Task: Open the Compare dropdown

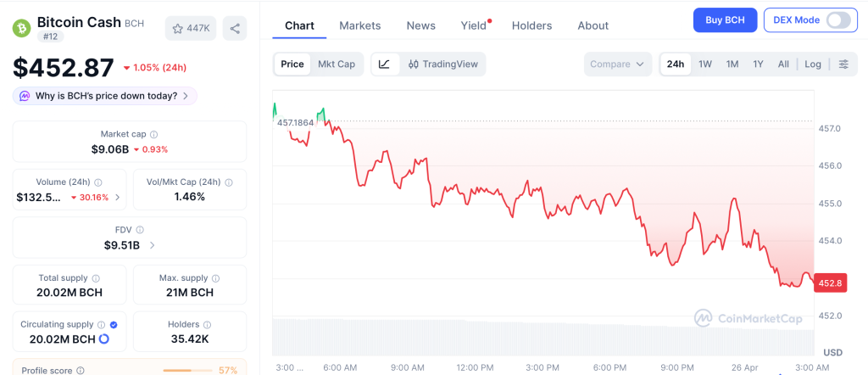Action: coord(618,64)
